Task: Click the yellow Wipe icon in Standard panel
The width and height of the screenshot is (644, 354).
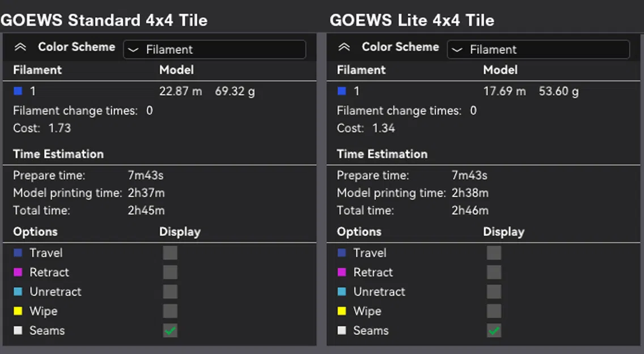Action: point(19,310)
